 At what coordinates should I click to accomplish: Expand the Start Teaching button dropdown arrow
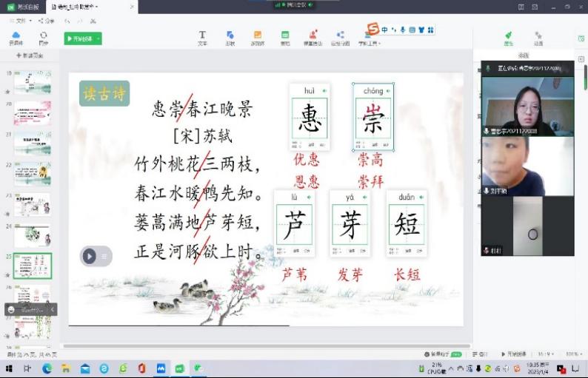pos(98,38)
